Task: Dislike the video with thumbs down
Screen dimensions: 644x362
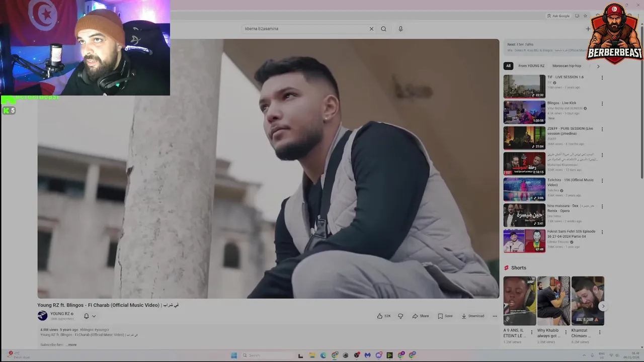Action: click(x=400, y=316)
